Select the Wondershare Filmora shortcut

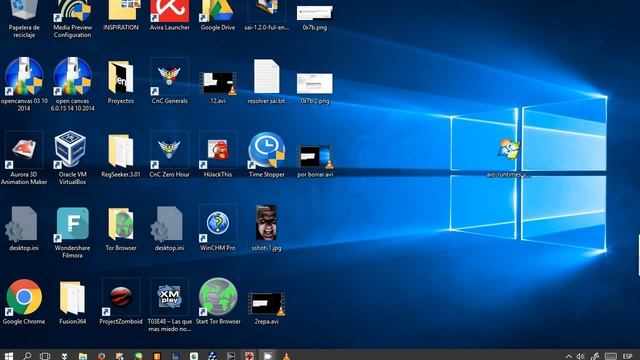(x=72, y=233)
